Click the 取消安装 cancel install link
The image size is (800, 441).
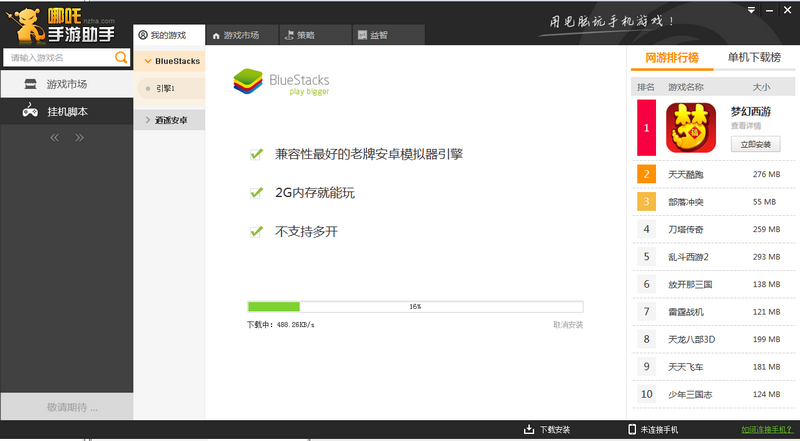coord(567,325)
